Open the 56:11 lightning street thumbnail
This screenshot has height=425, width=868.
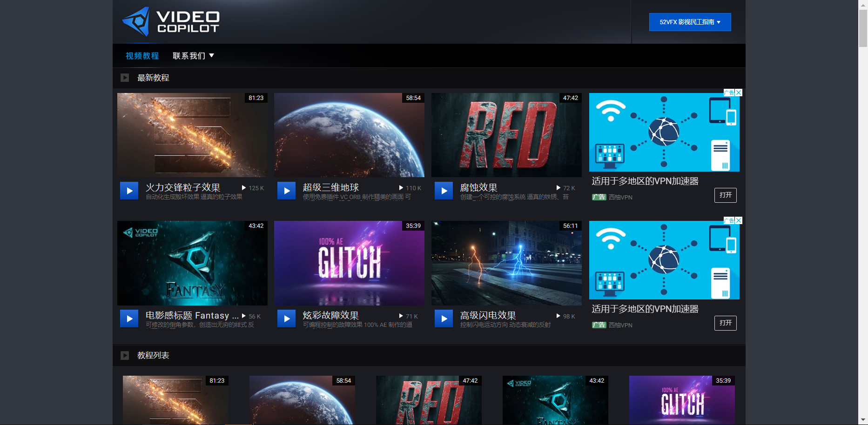[x=506, y=263]
